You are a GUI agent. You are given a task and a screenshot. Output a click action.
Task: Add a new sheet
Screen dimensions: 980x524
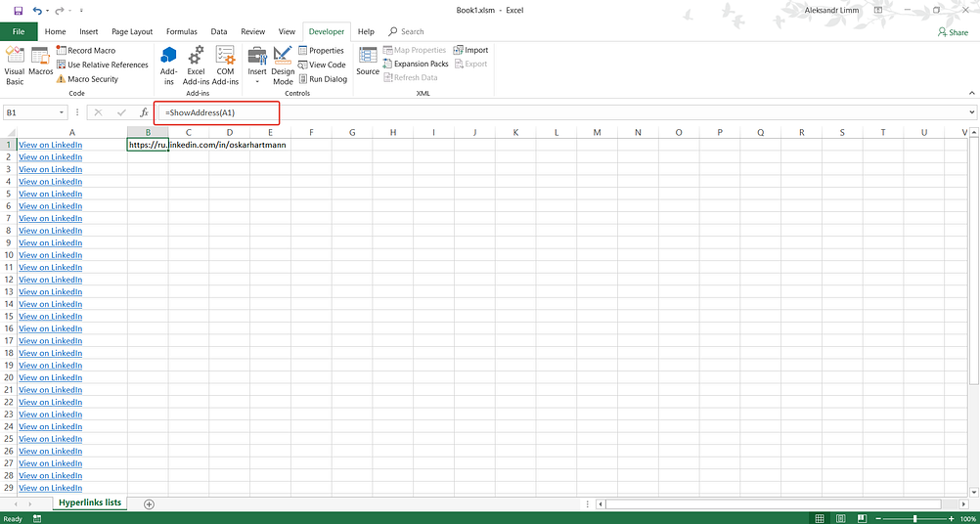coord(149,504)
